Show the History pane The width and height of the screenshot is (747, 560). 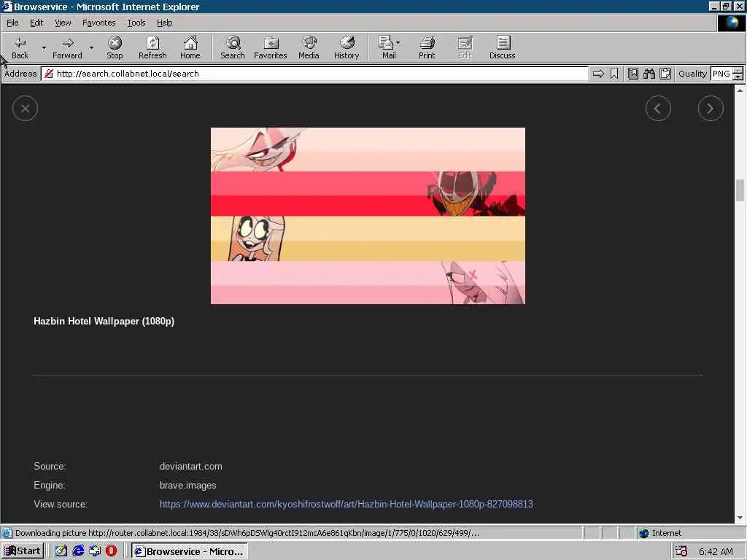(347, 47)
